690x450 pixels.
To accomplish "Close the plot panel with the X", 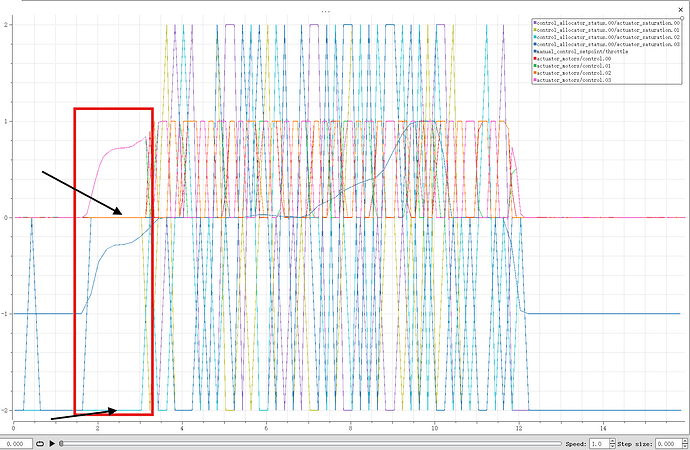I will [x=681, y=10].
